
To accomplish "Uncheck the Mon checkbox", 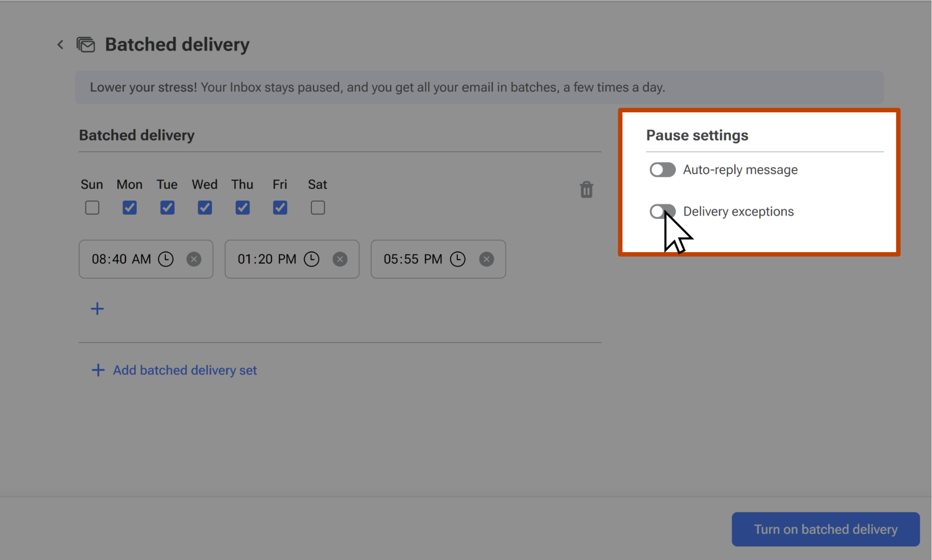I will (130, 208).
